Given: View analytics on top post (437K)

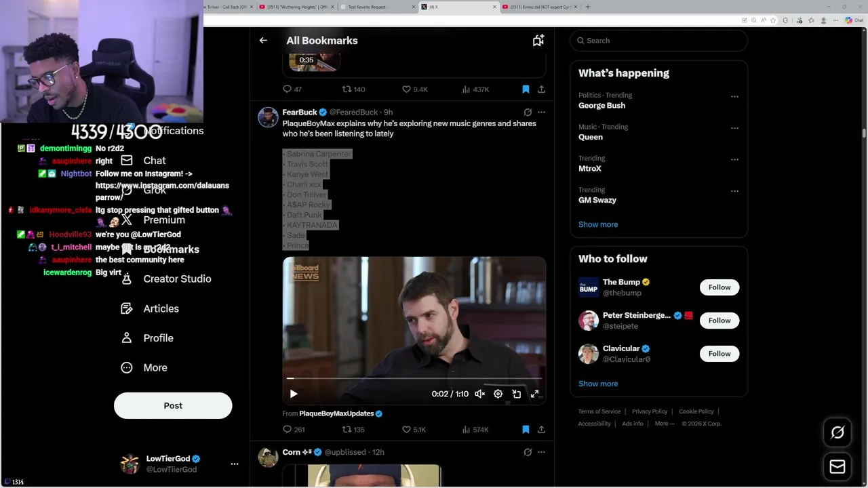Looking at the screenshot, I should [x=475, y=89].
